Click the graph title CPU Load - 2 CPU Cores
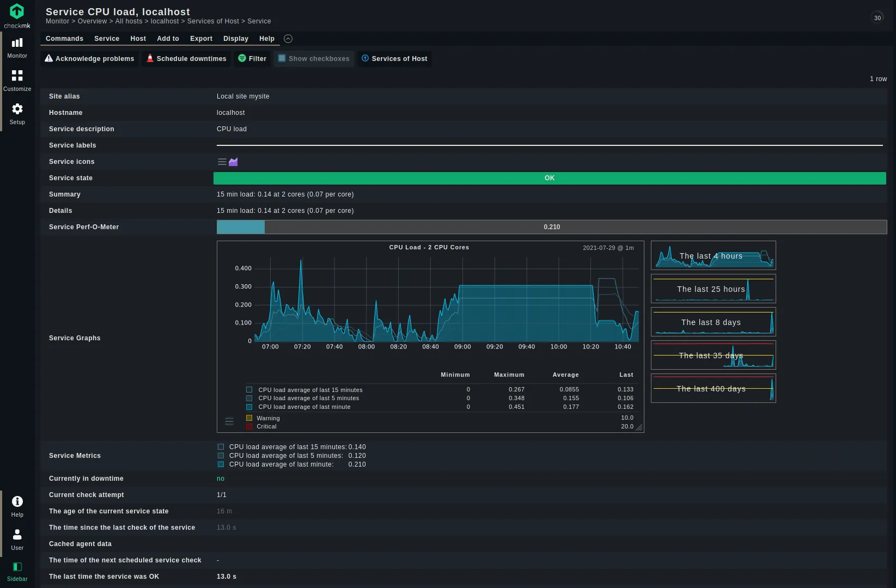 (429, 247)
